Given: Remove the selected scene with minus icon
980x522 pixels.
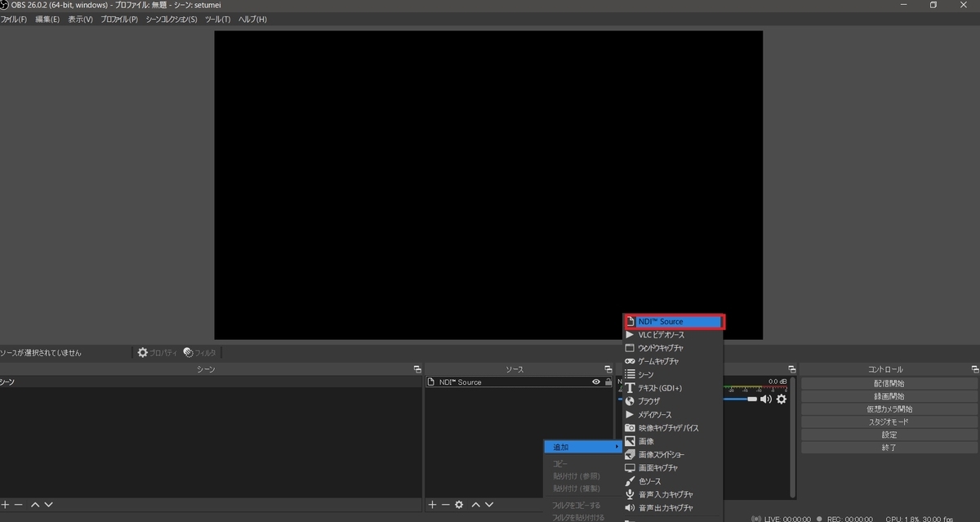Looking at the screenshot, I should click(19, 505).
